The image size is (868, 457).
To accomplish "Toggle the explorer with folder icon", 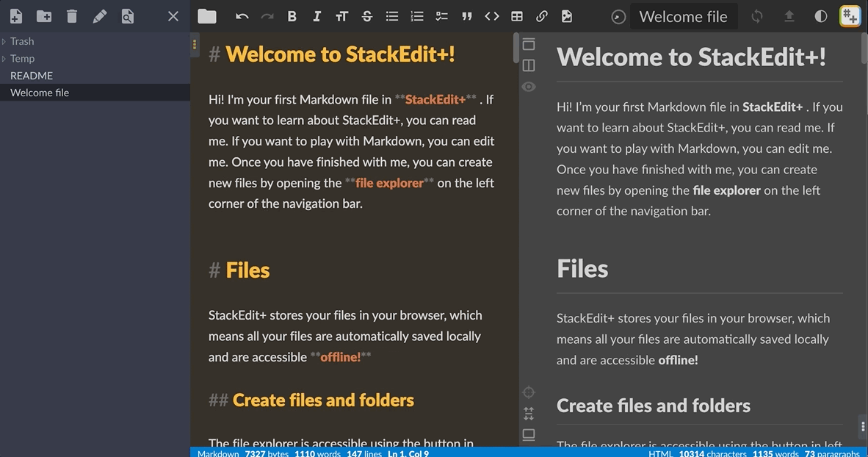I will pyautogui.click(x=207, y=16).
